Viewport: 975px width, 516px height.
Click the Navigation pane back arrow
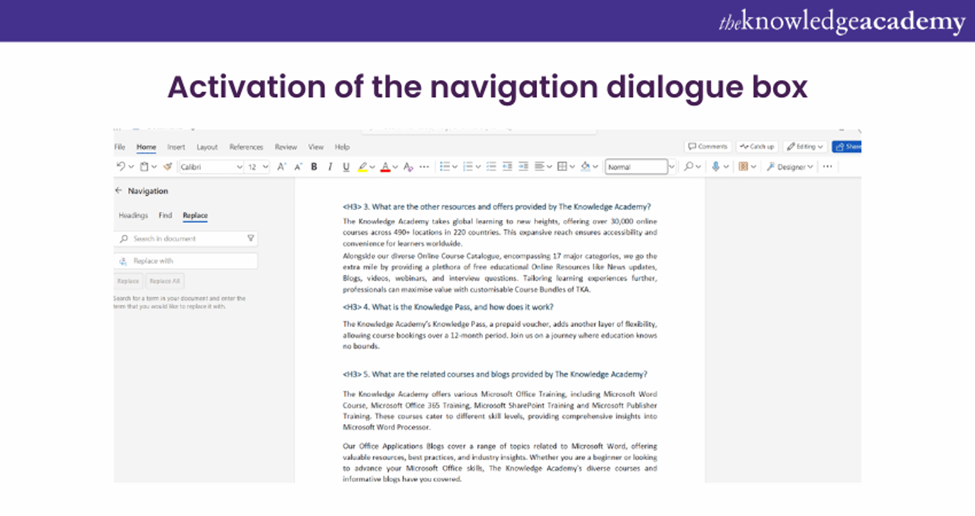[119, 191]
